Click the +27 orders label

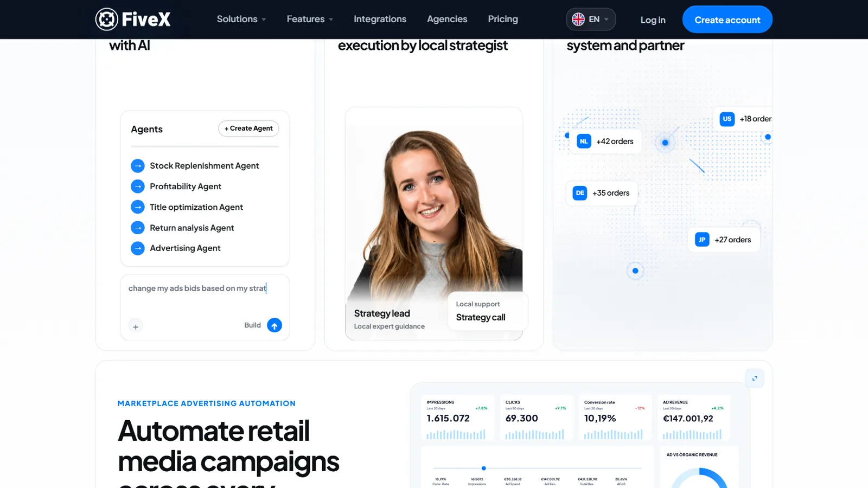732,240
